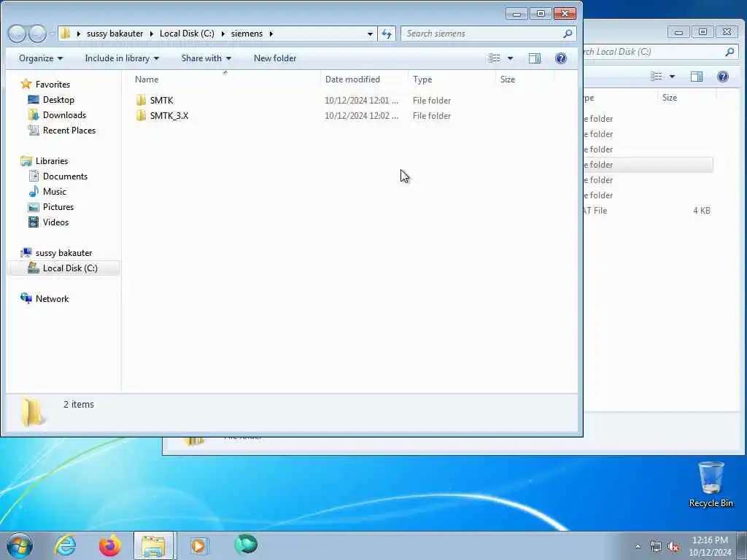The width and height of the screenshot is (747, 560).
Task: Go back using the Back arrow button
Action: click(x=17, y=34)
